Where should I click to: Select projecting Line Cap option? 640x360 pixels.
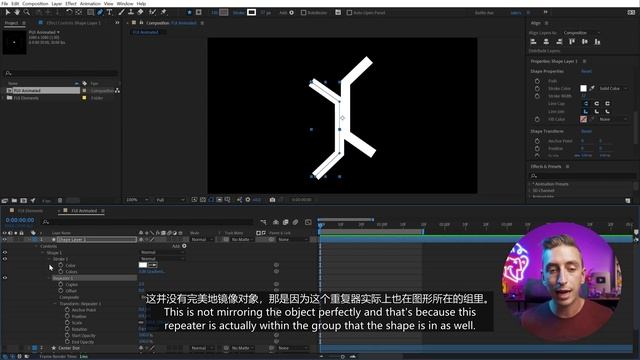pos(607,104)
